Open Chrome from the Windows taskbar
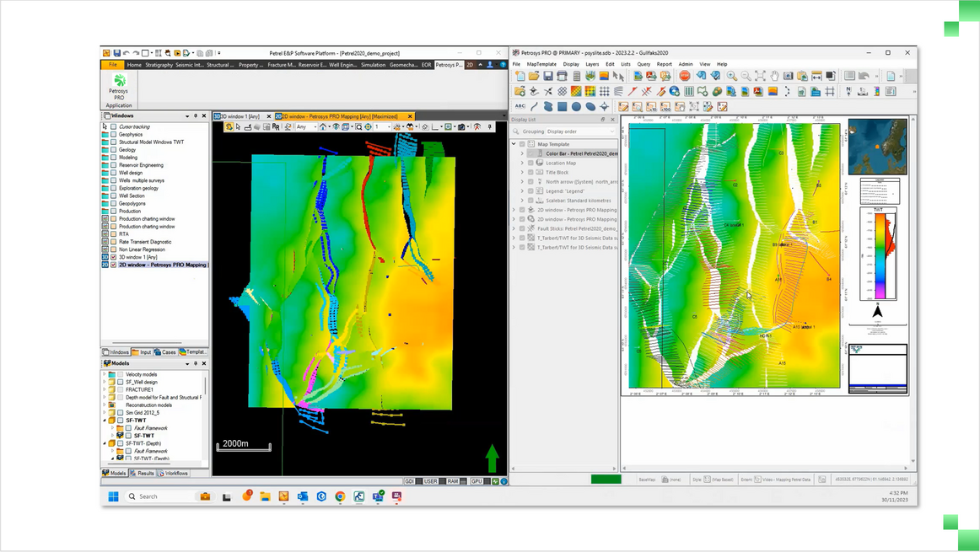Viewport: 980px width, 552px height. (340, 496)
